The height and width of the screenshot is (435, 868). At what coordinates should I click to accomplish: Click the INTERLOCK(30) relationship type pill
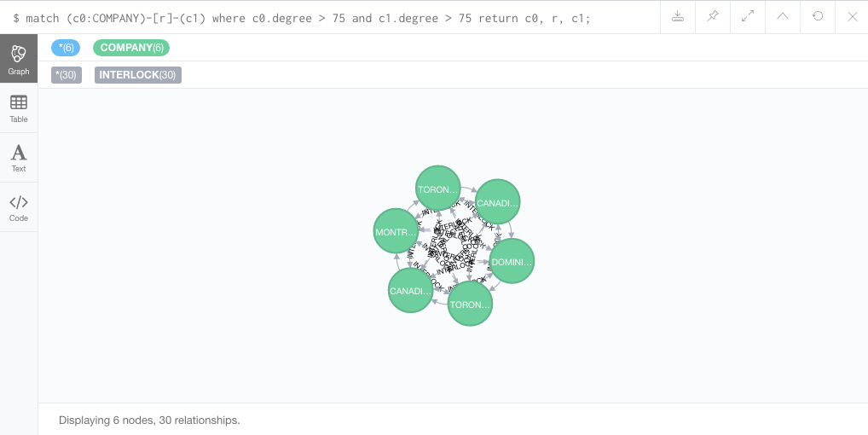click(138, 75)
